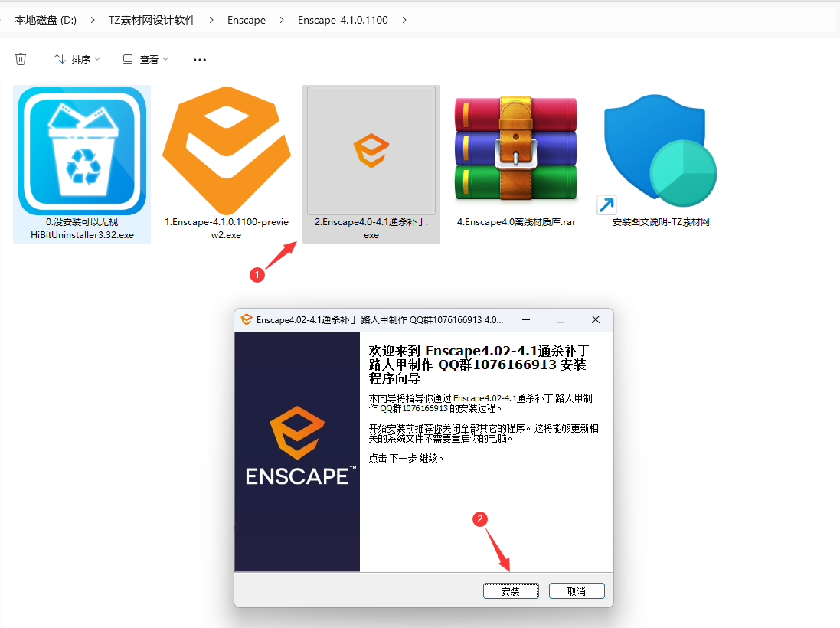Click the 4.Enscape4.0离线材质库.rar filename text
840x628 pixels.
tap(516, 222)
